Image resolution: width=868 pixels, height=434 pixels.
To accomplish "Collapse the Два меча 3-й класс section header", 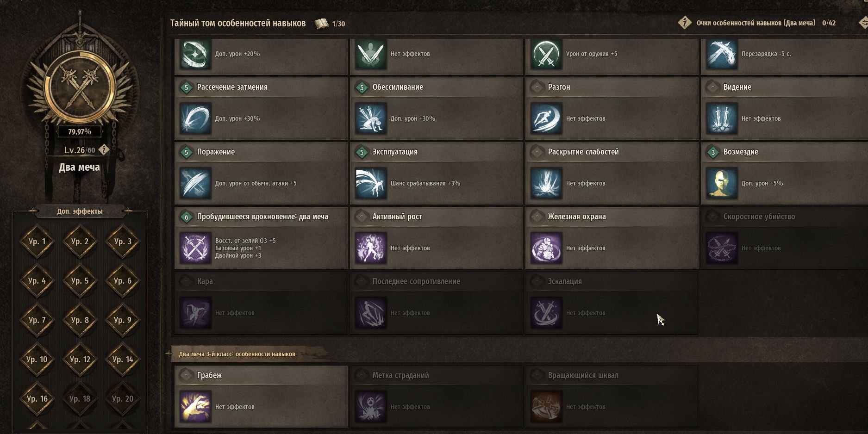I will pyautogui.click(x=237, y=354).
